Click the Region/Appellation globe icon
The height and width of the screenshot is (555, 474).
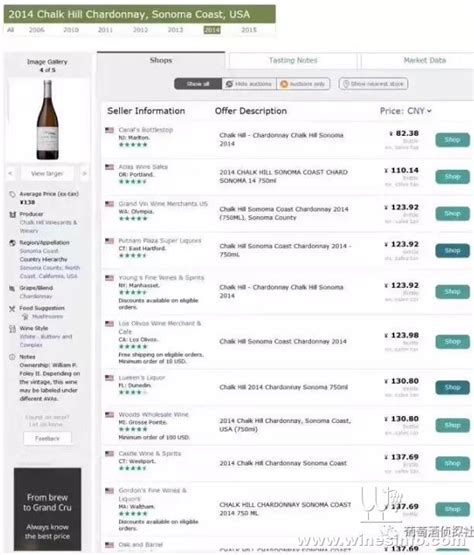[12, 243]
